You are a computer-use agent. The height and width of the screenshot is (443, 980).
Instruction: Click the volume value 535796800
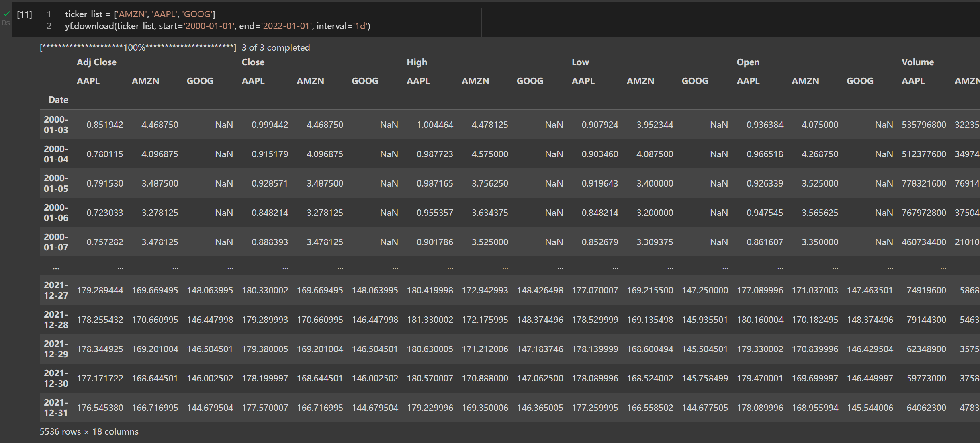coord(924,125)
